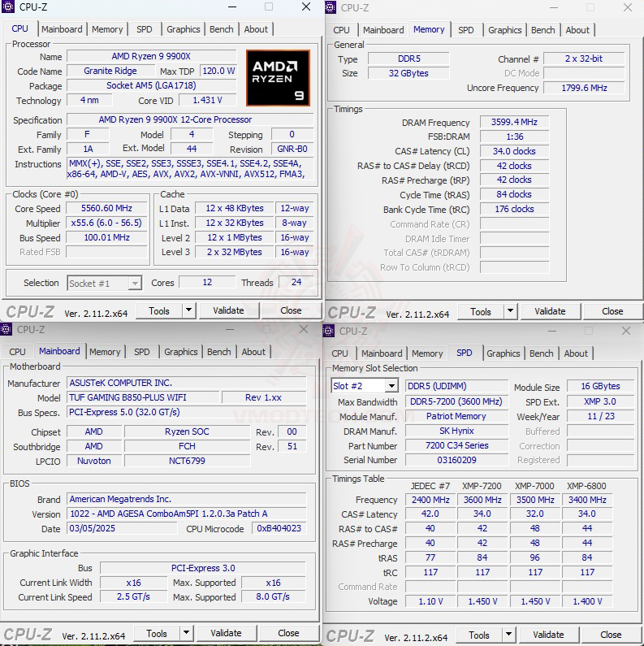The height and width of the screenshot is (646, 644).
Task: Click the AMD Ryzen 9 9900X name field
Action: 152,56
